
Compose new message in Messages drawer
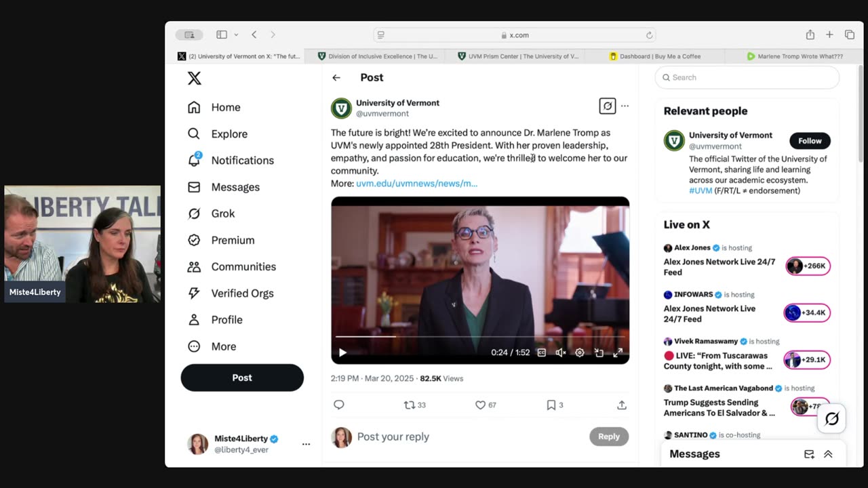click(809, 454)
